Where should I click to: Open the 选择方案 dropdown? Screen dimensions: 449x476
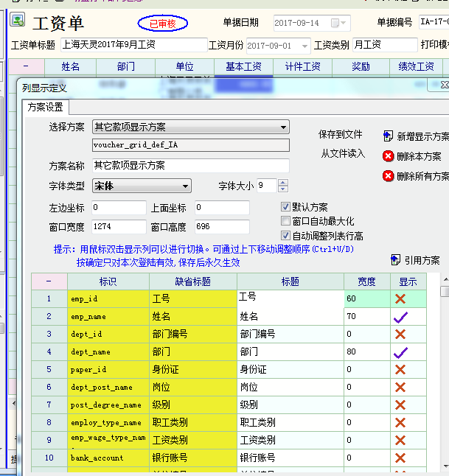point(284,127)
